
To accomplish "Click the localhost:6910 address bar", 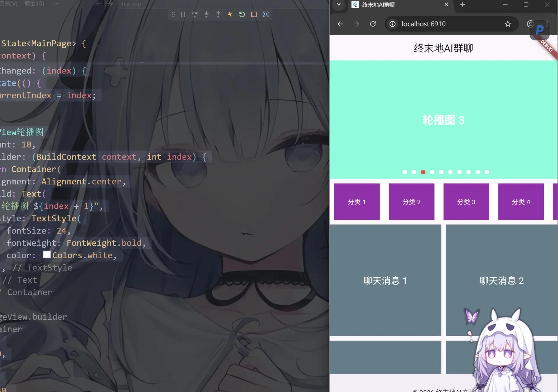I will [x=452, y=24].
